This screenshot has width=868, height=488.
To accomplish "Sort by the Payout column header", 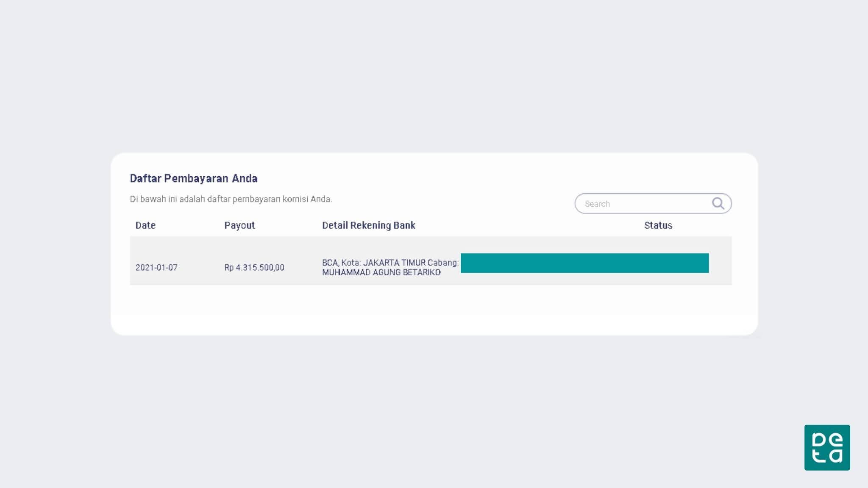I will tap(239, 225).
